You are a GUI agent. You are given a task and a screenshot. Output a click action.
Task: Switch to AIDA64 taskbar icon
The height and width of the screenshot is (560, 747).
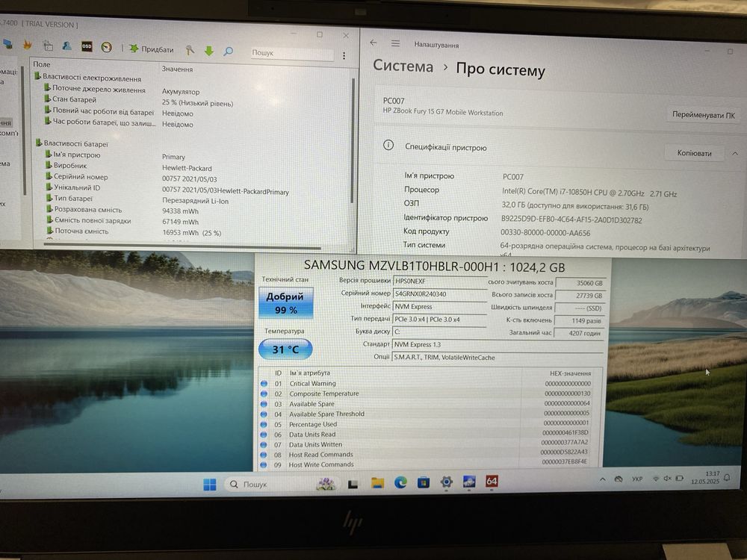coord(492,481)
